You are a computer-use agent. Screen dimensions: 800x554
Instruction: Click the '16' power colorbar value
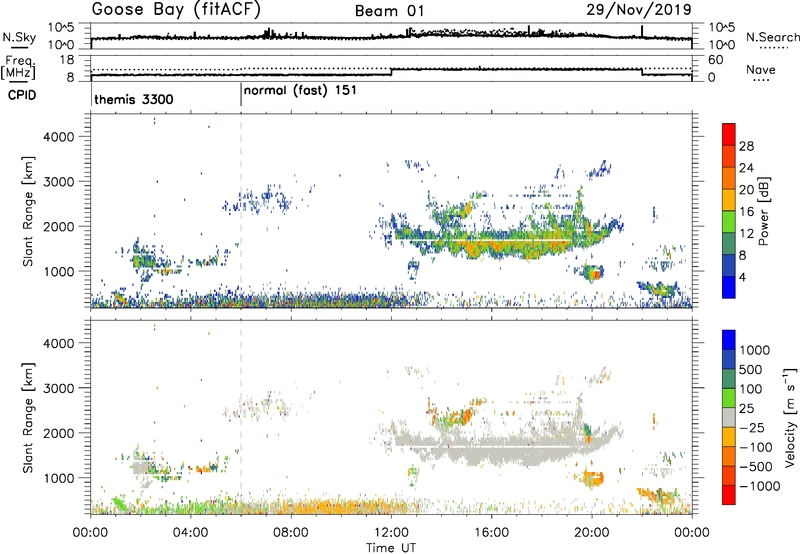tap(746, 212)
